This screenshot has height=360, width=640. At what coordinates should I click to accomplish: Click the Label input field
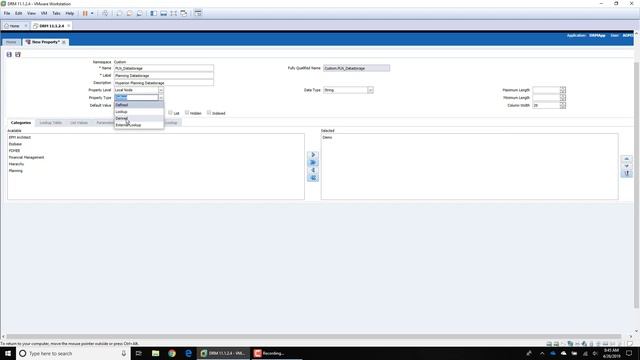click(164, 76)
